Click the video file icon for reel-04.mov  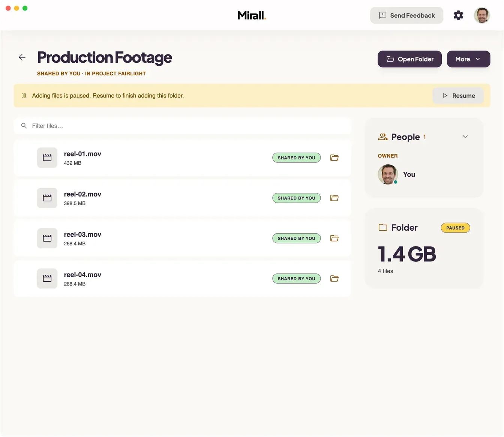coord(47,278)
